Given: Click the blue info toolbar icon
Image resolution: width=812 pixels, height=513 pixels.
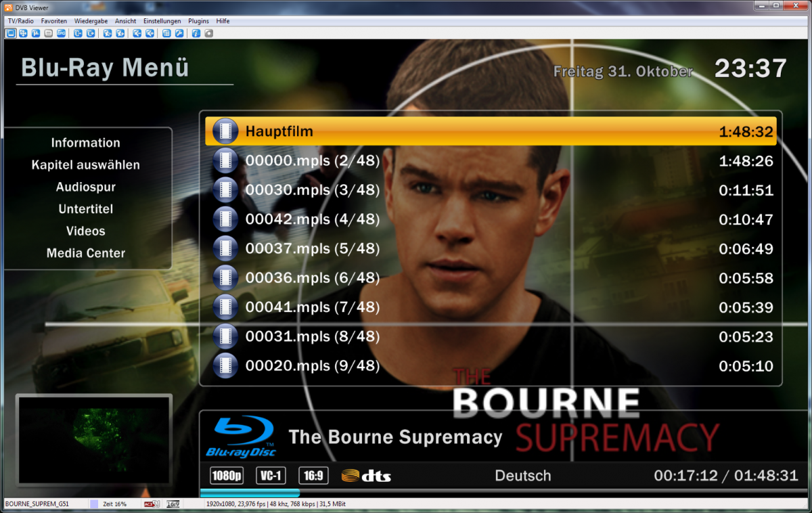Looking at the screenshot, I should coord(196,33).
